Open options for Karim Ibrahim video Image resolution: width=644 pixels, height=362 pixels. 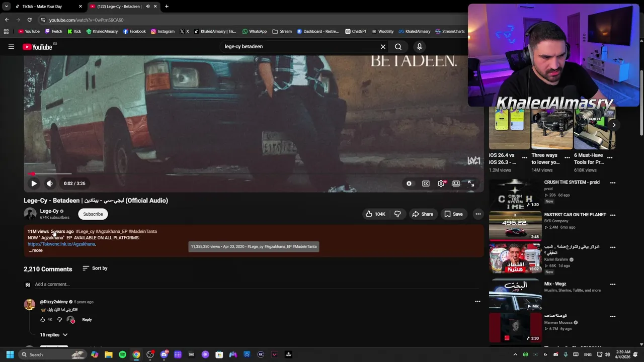[x=613, y=247]
